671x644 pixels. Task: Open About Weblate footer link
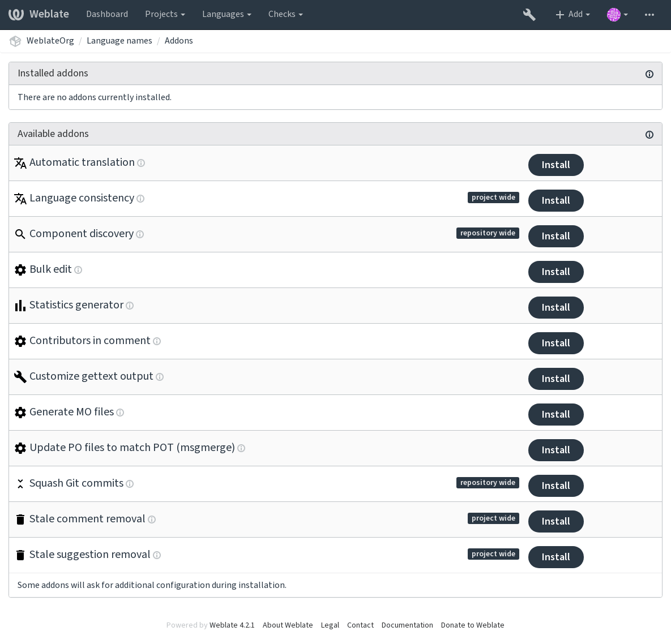[288, 625]
